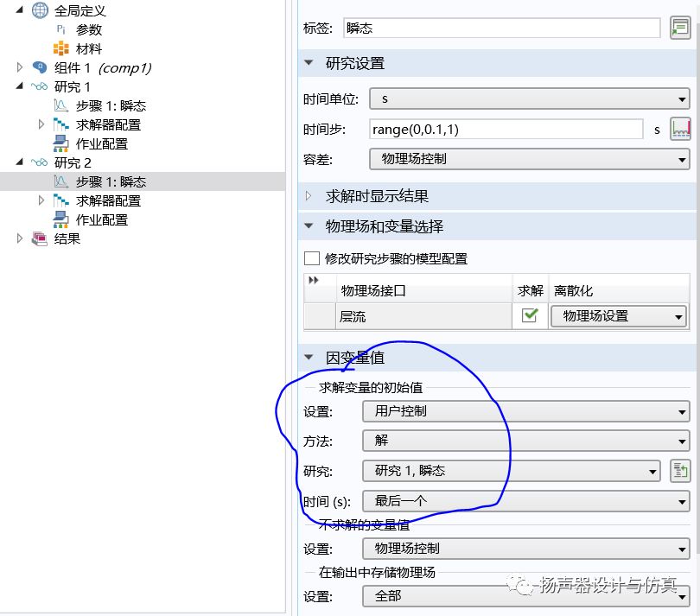Open the tolerance (容差) dropdown
Screen dimensions: 700x616
point(528,159)
